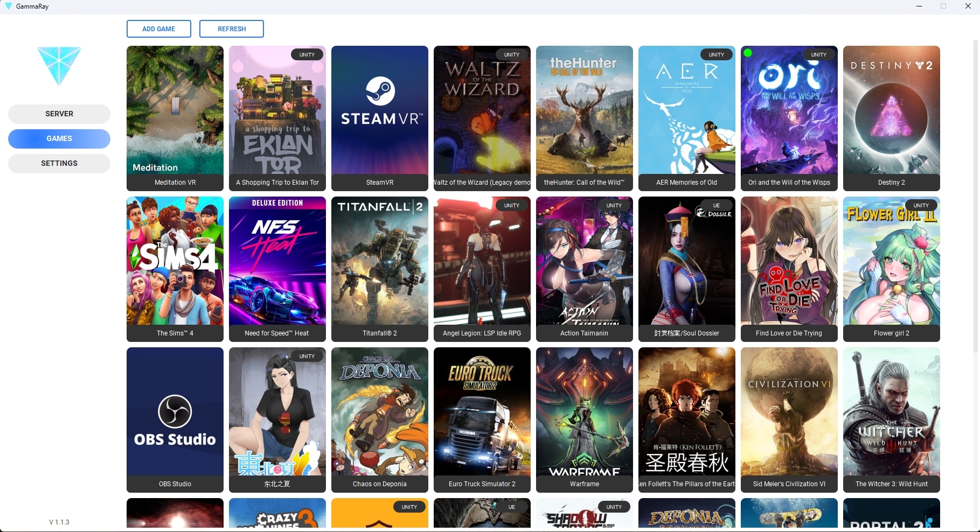Click the UNITY badge on Waltz of the Wizard
980x532 pixels.
[x=511, y=54]
